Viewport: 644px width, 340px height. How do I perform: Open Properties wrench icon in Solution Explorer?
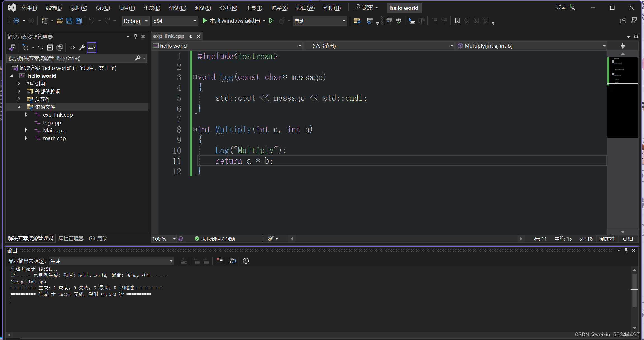(82, 47)
